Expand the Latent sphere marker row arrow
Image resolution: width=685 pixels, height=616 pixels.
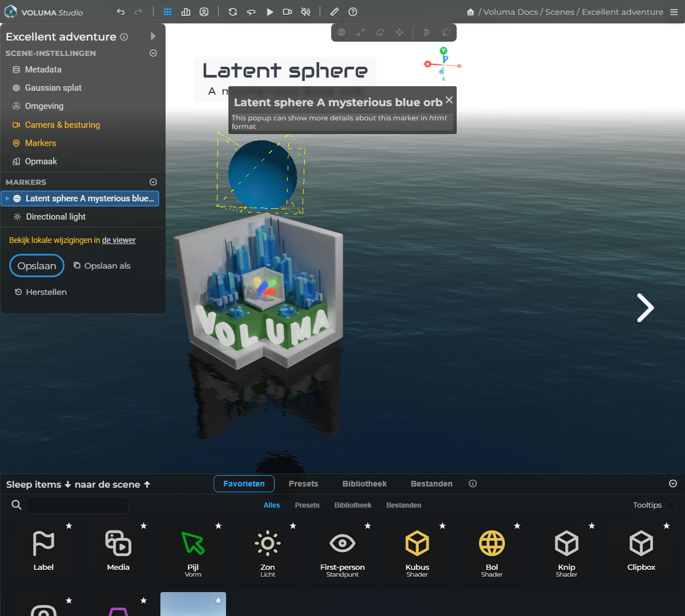pos(7,198)
